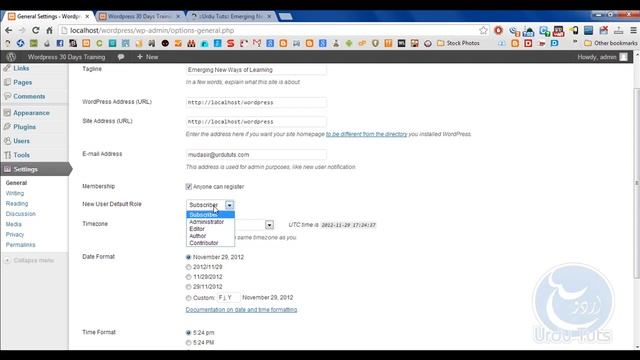
Task: Open the Reading settings submenu
Action: point(17,204)
